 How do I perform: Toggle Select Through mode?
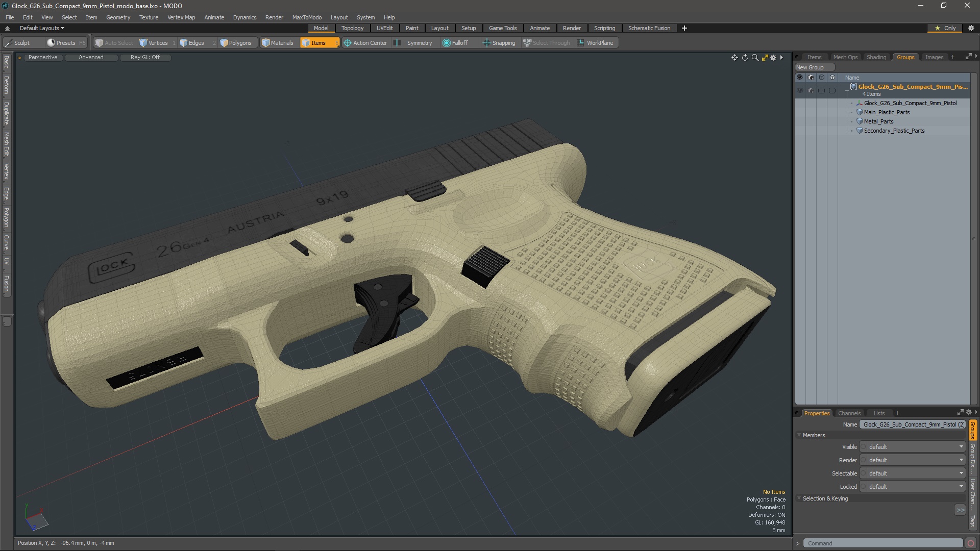(547, 43)
